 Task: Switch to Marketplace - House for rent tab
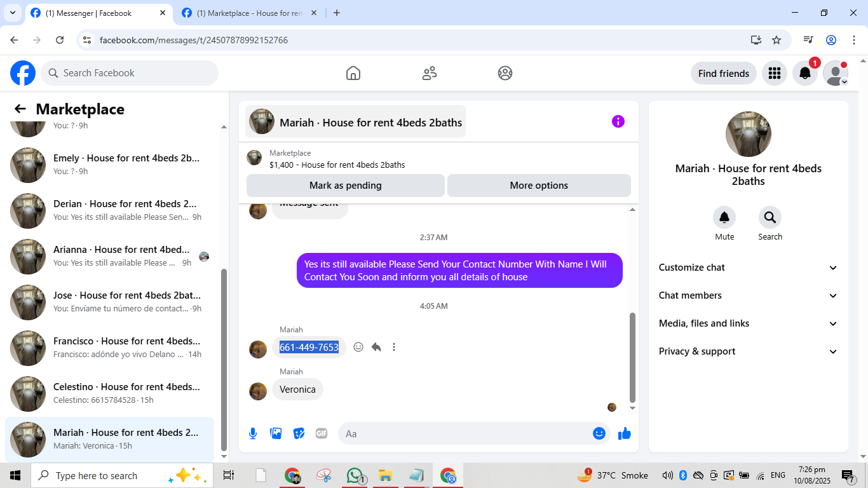point(248,13)
